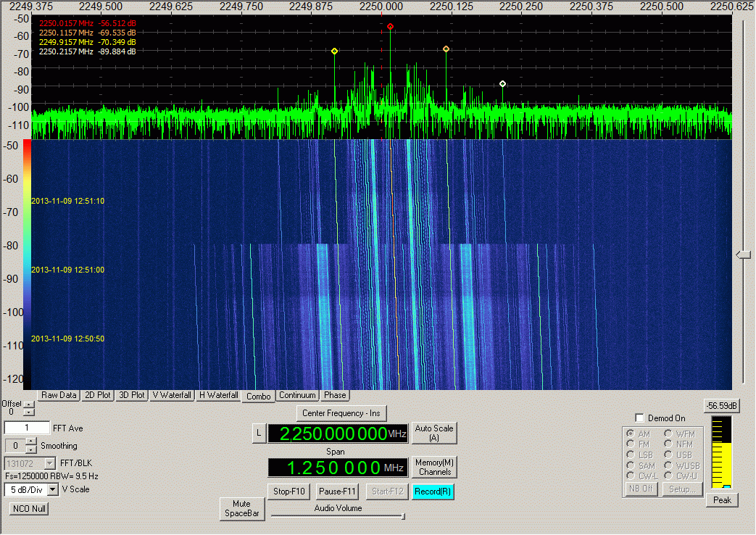Click the white marker at 2250.2157 MHz
This screenshot has width=756, height=535.
(x=502, y=84)
